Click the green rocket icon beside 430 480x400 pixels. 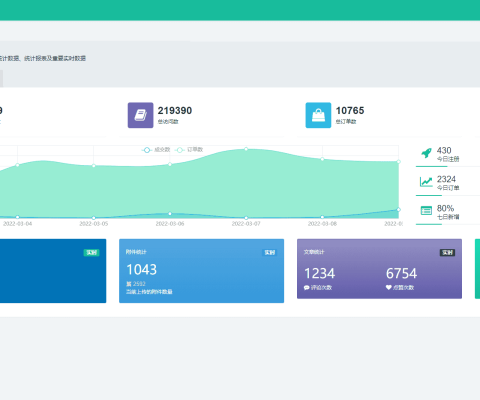tap(426, 153)
